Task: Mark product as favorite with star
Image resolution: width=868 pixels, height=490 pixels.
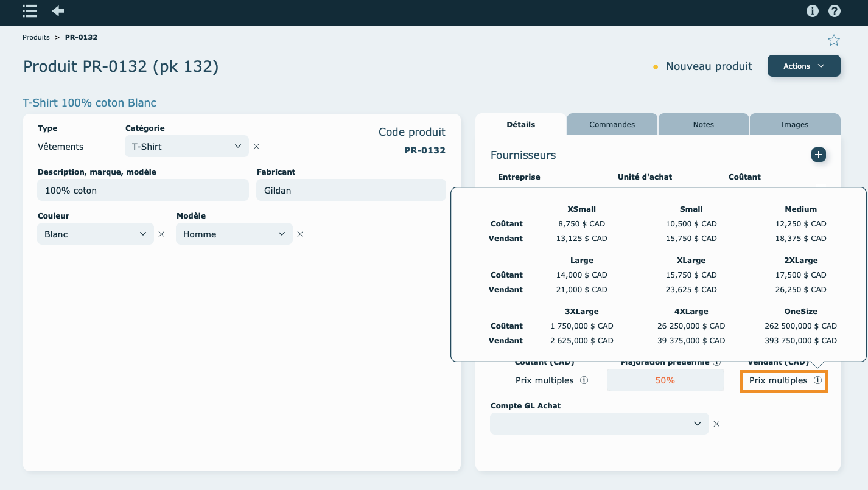Action: click(833, 41)
